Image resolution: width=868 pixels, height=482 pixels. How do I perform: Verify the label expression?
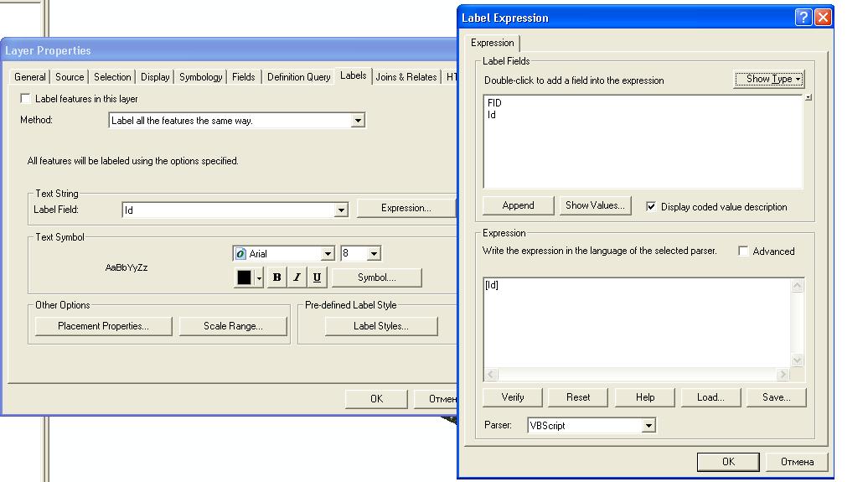click(x=513, y=397)
